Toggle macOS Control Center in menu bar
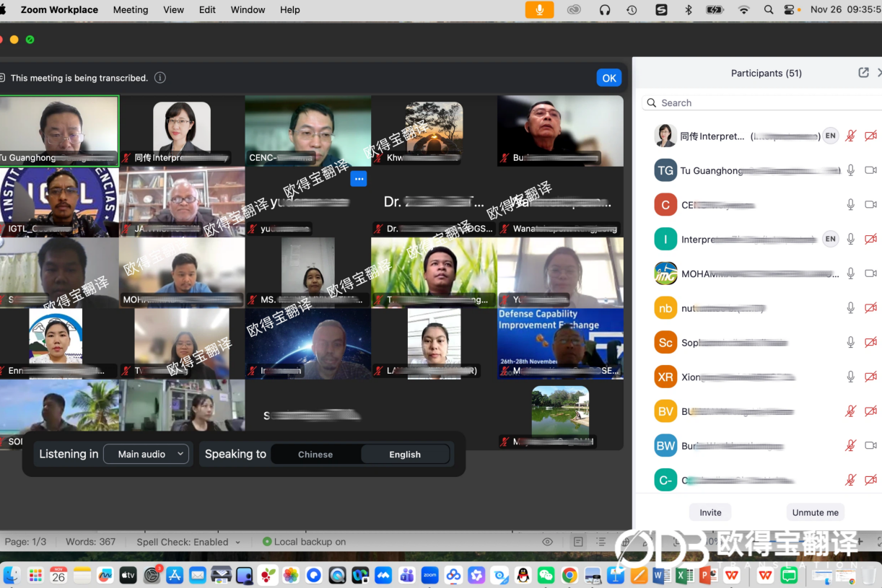This screenshot has height=588, width=882. (790, 9)
